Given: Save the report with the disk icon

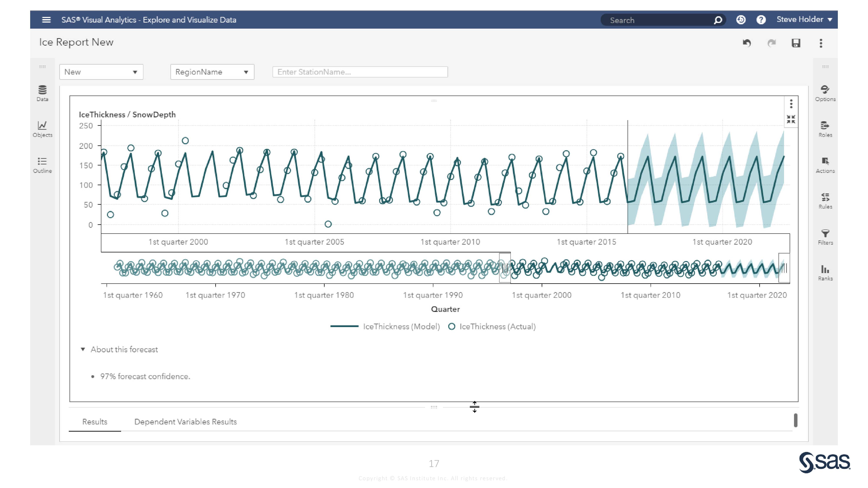Looking at the screenshot, I should [x=796, y=43].
